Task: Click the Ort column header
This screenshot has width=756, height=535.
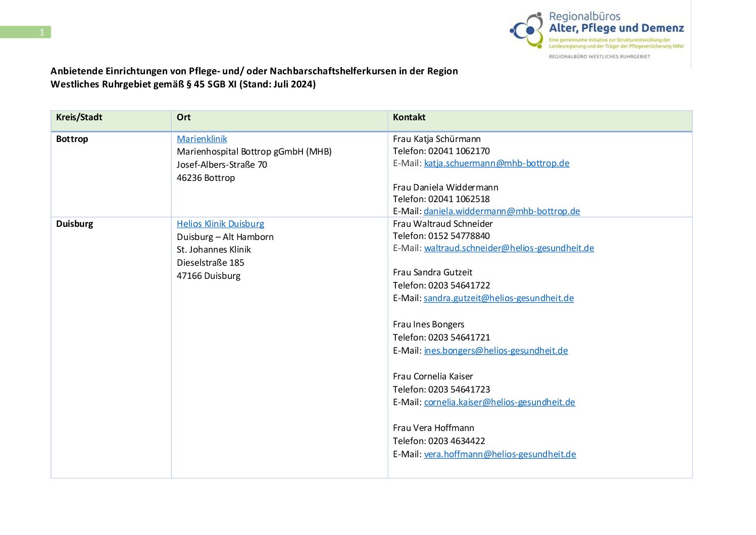Action: pyautogui.click(x=184, y=117)
